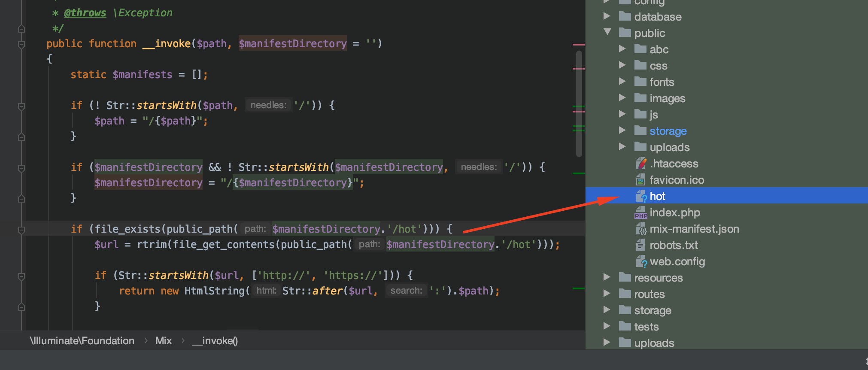This screenshot has width=868, height=370.
Task: Click the top red error stripe marker
Action: (579, 44)
